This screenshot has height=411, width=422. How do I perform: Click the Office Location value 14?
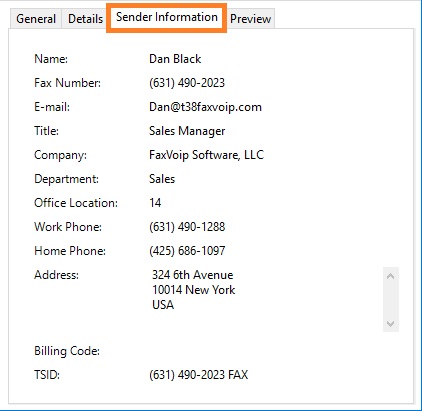pos(155,203)
